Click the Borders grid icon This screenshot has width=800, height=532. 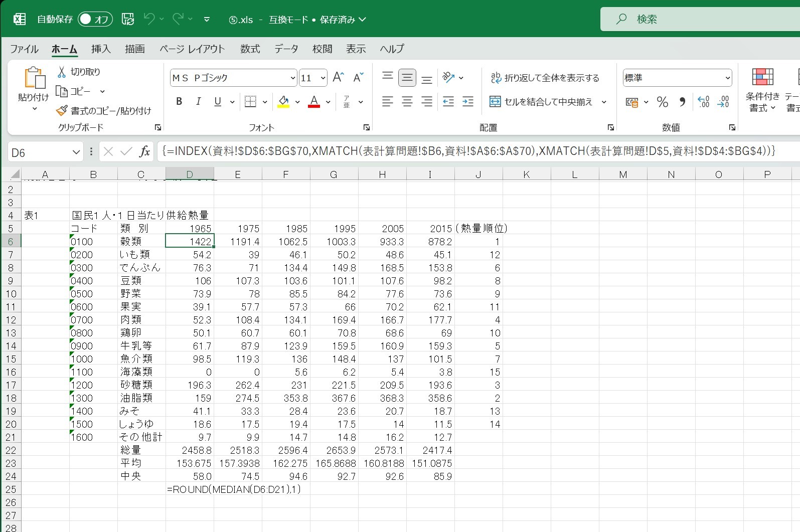pos(250,102)
